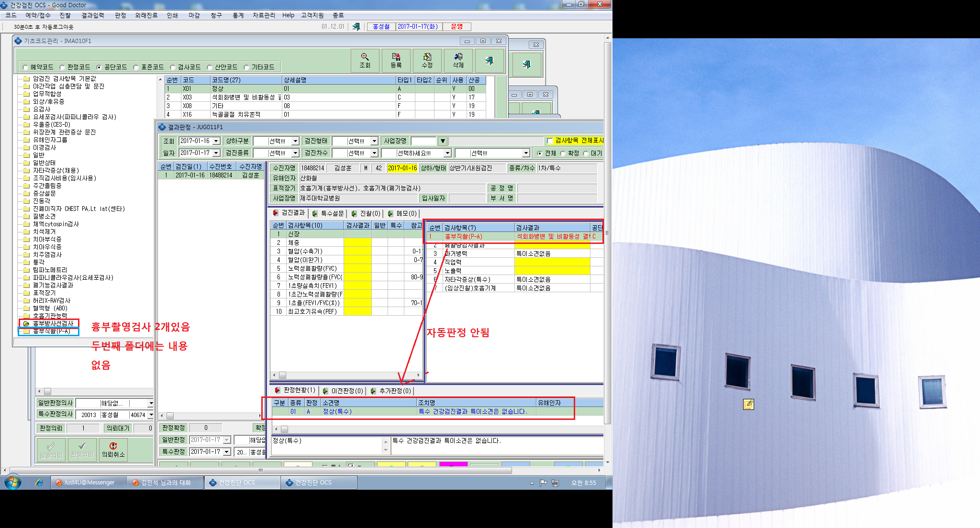The image size is (980, 528).
Task: Click the 삭제 delete toolbar icon
Action: pos(458,61)
